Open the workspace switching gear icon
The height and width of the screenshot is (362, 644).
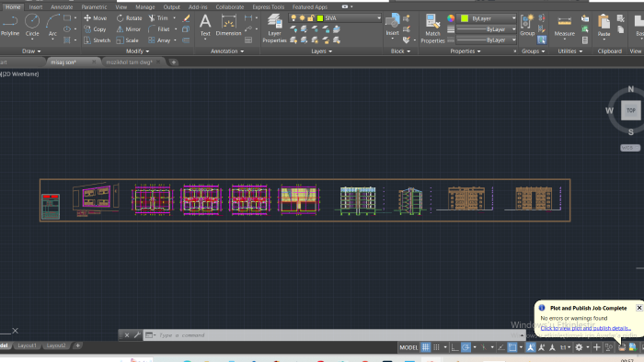pyautogui.click(x=579, y=347)
